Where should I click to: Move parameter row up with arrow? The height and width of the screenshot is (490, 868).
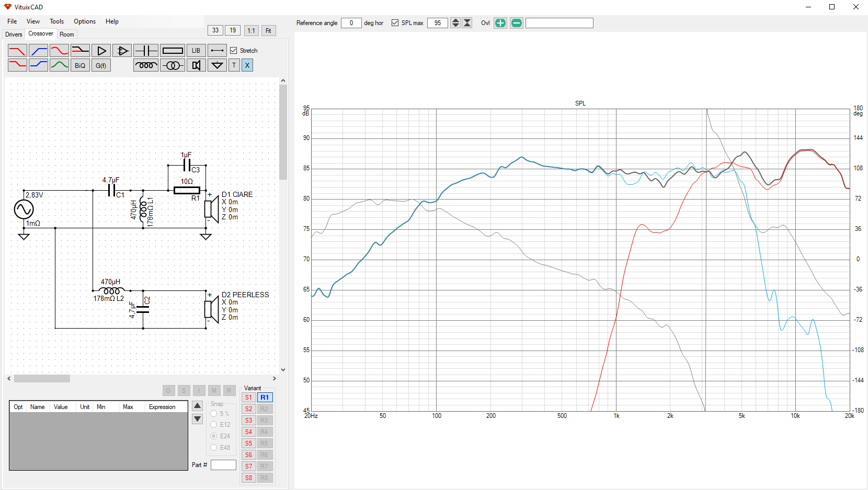197,406
